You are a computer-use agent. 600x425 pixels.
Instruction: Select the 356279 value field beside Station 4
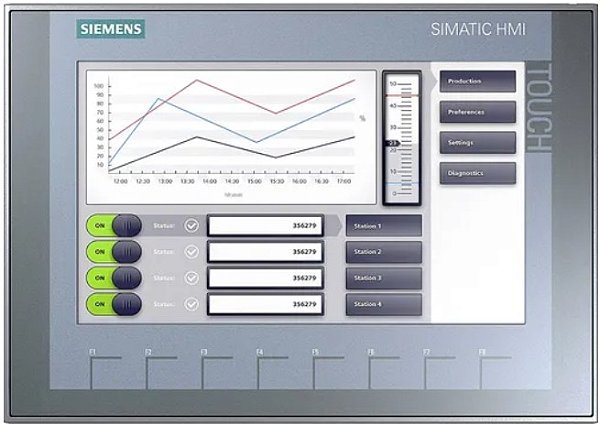point(266,304)
